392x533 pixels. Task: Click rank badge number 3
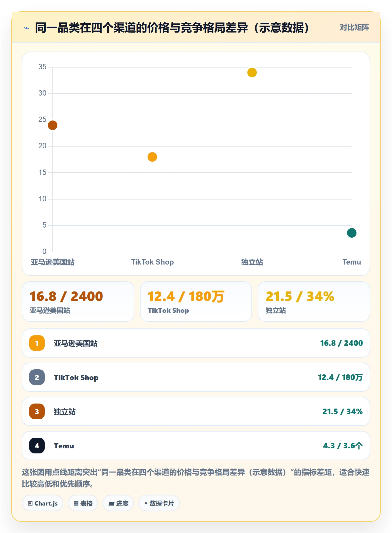coord(37,411)
